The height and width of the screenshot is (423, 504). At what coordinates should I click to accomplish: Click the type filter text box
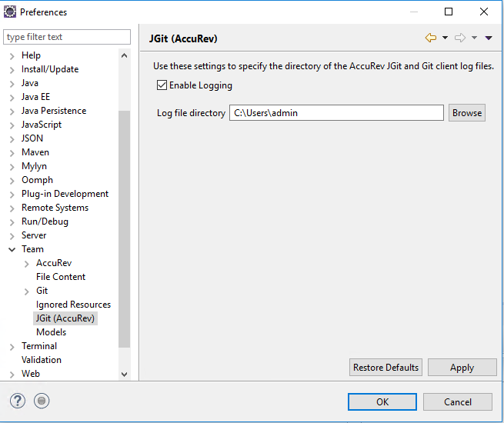coord(68,37)
